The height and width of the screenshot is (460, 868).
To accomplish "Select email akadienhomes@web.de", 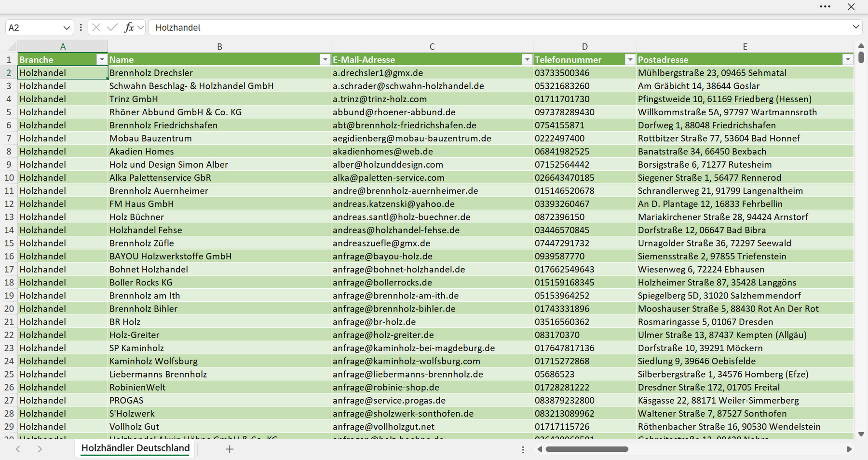I will (x=432, y=151).
